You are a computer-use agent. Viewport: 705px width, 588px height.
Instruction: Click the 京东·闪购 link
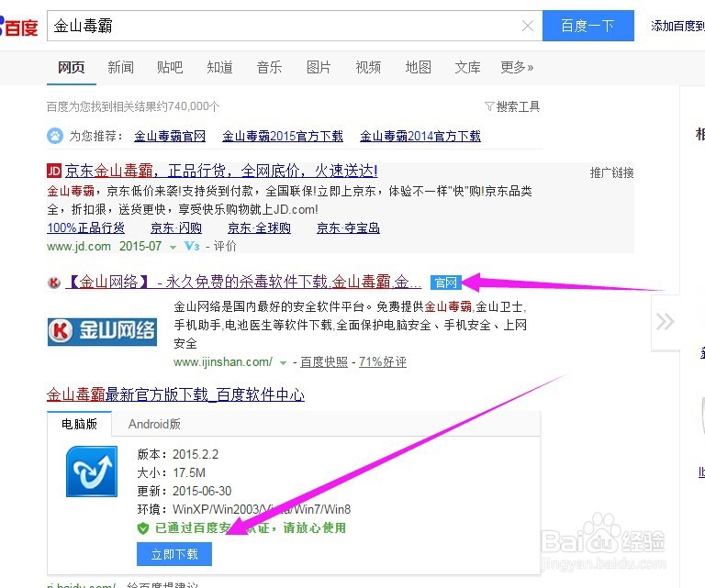point(176,227)
